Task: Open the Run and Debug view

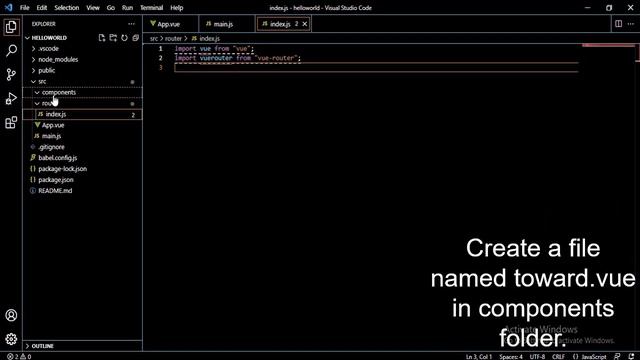Action: click(11, 98)
